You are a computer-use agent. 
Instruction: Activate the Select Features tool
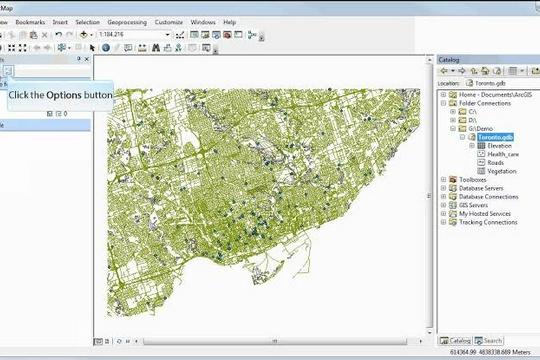[62, 48]
